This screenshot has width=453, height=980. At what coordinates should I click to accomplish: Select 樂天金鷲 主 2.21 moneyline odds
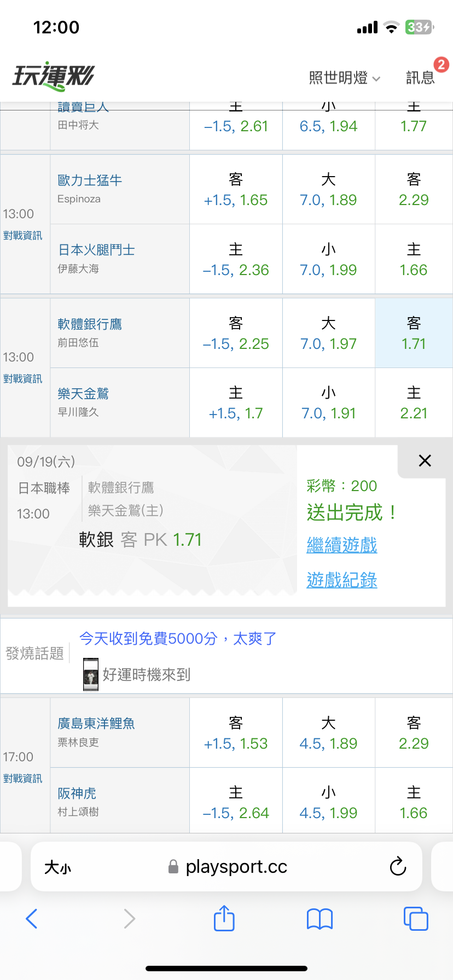(x=414, y=402)
